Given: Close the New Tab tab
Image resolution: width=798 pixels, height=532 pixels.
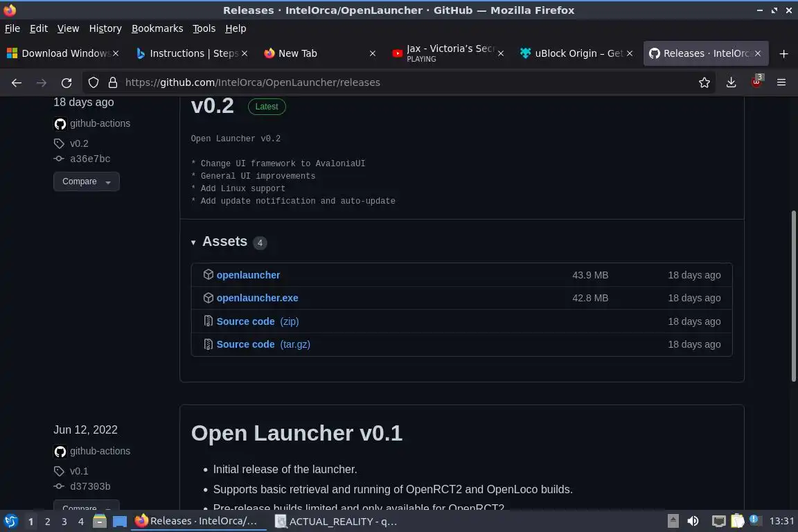Looking at the screenshot, I should [373, 53].
